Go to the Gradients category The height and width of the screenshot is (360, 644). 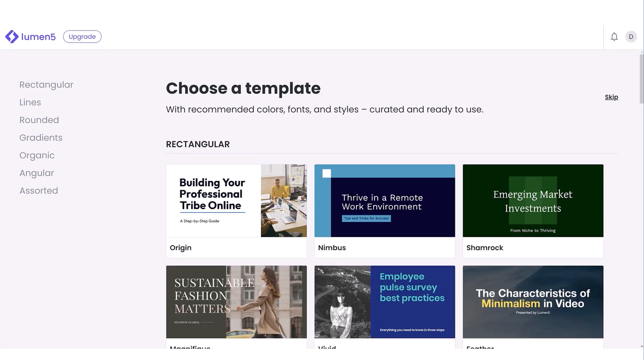pos(41,138)
